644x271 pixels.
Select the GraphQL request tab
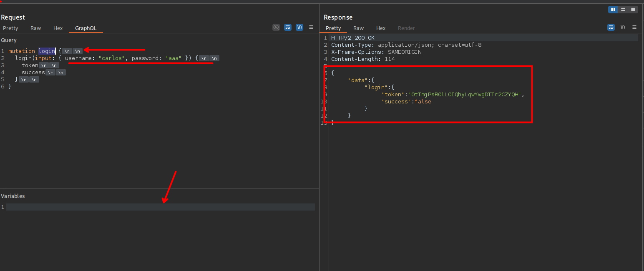click(86, 28)
